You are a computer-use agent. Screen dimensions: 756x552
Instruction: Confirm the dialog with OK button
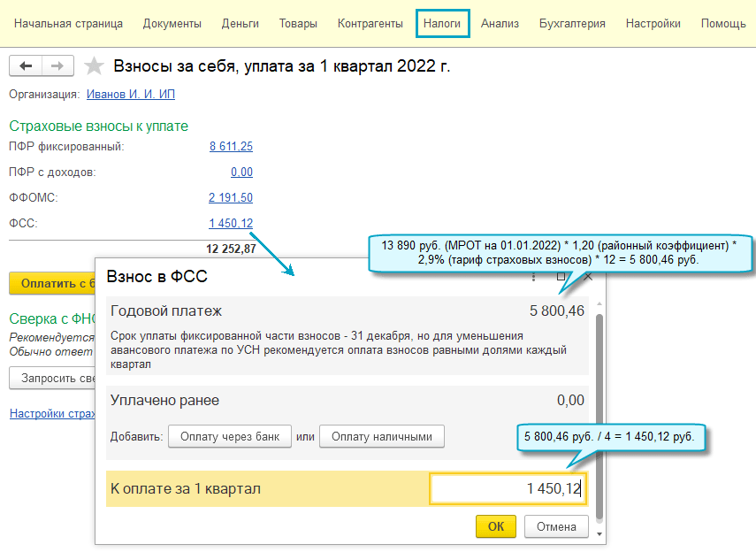496,526
